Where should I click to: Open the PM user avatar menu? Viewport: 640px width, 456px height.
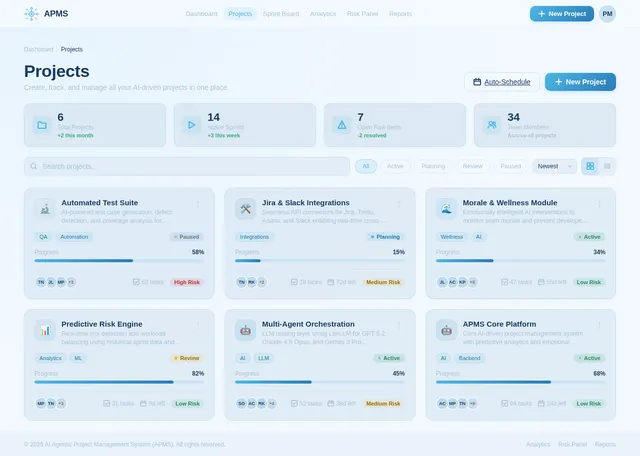click(607, 14)
